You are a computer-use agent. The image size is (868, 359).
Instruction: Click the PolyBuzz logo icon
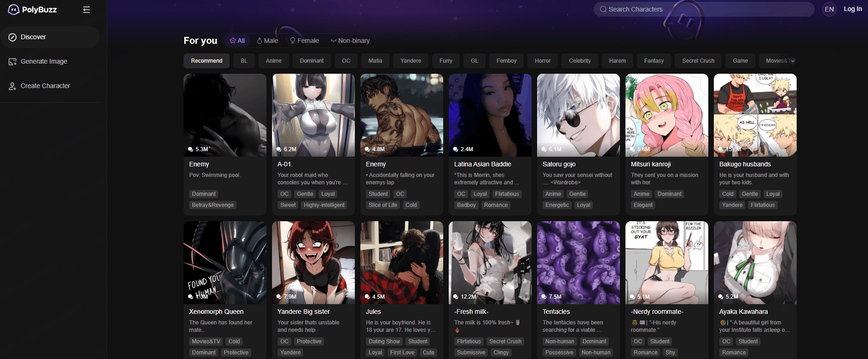pyautogui.click(x=13, y=9)
